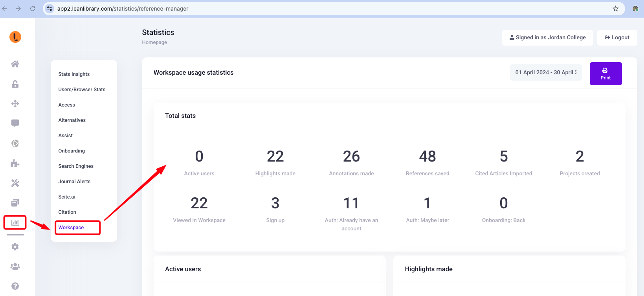
Task: Open the help question mark icon
Action: (15, 286)
